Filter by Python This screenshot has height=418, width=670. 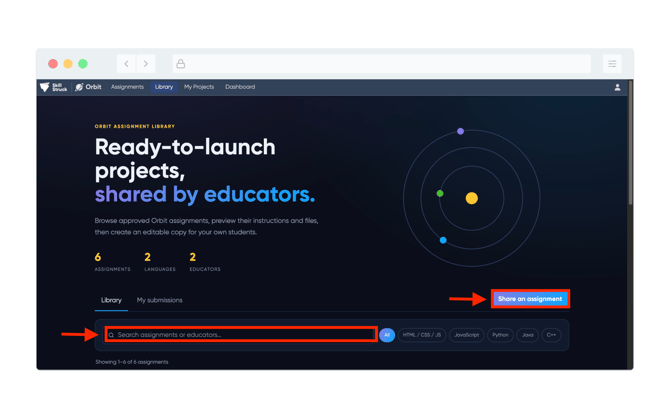[500, 335]
